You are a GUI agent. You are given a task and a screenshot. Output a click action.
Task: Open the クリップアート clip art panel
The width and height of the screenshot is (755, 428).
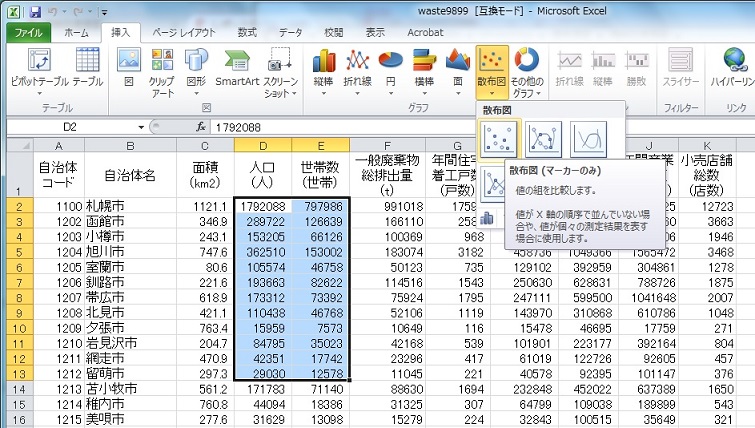[x=162, y=72]
